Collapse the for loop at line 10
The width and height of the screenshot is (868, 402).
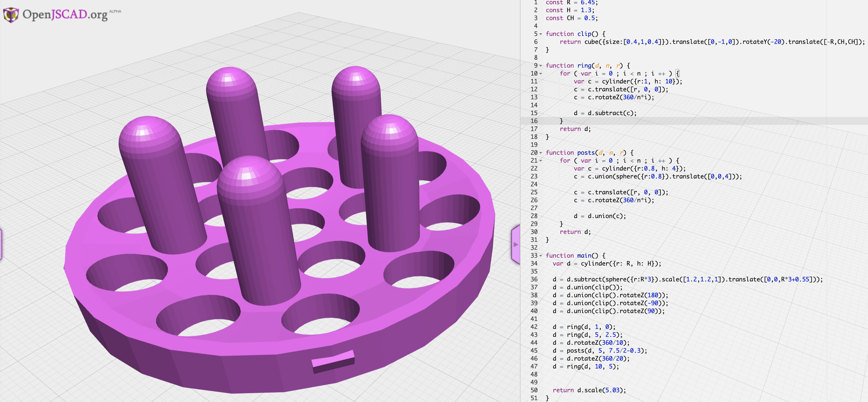[541, 74]
